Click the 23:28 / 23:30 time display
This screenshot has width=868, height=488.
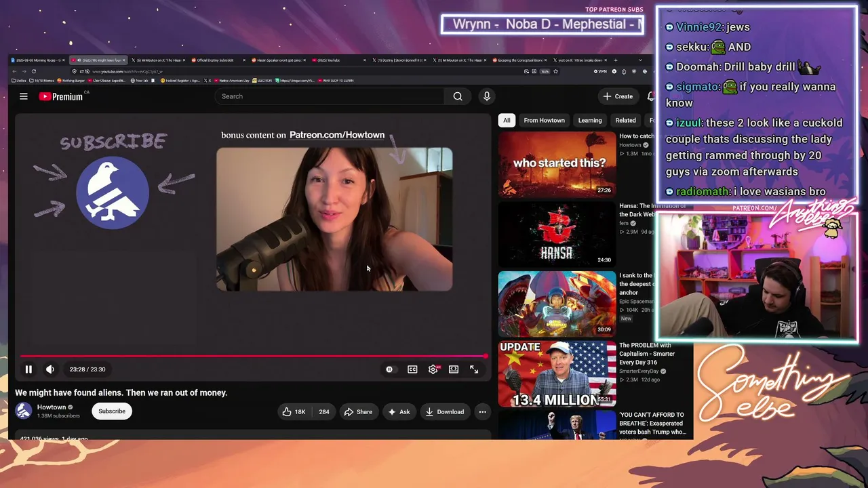tap(87, 369)
